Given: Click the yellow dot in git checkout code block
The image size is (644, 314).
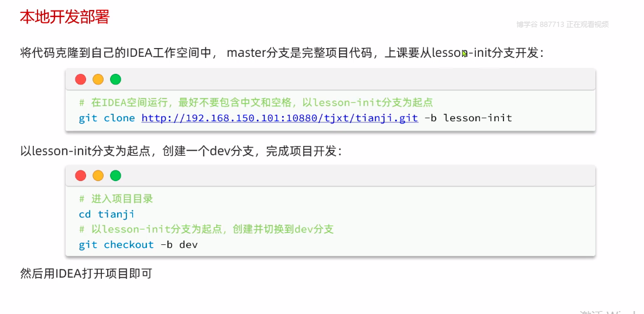Looking at the screenshot, I should coord(98,176).
